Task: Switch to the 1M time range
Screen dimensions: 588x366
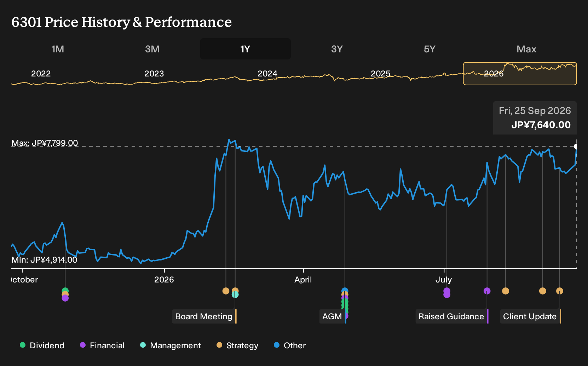Action: pos(58,49)
